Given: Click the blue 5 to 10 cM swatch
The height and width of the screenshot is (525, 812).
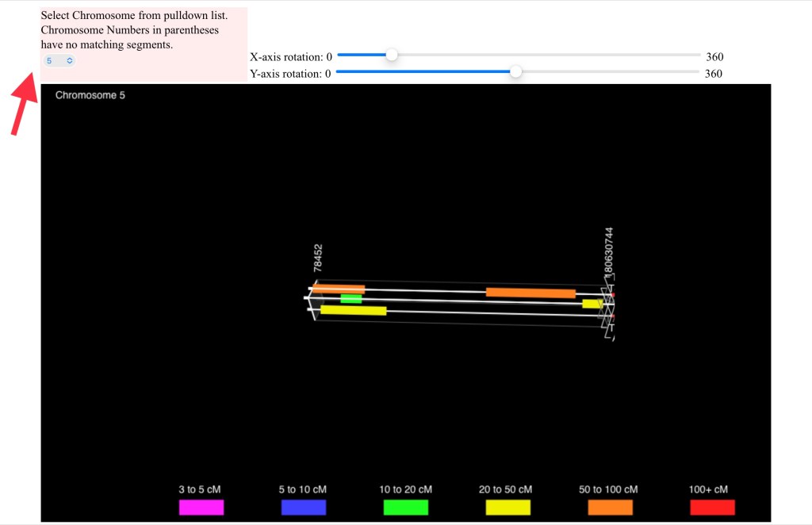Looking at the screenshot, I should click(303, 508).
